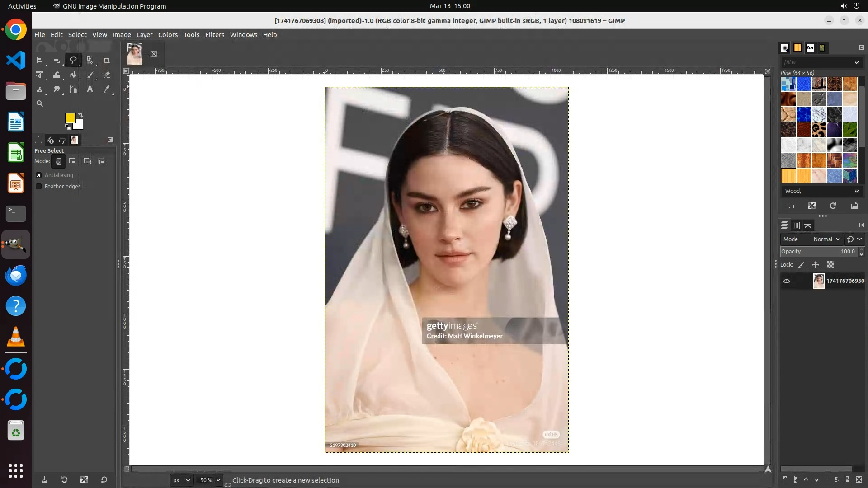Select the Paintbrush tool
The image size is (868, 488).
[90, 75]
